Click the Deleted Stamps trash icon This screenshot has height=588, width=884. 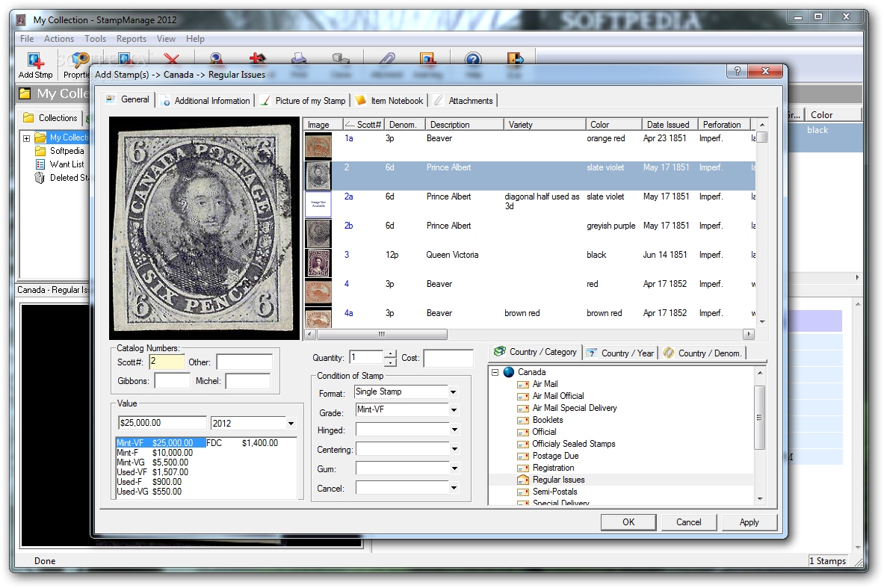coord(40,178)
